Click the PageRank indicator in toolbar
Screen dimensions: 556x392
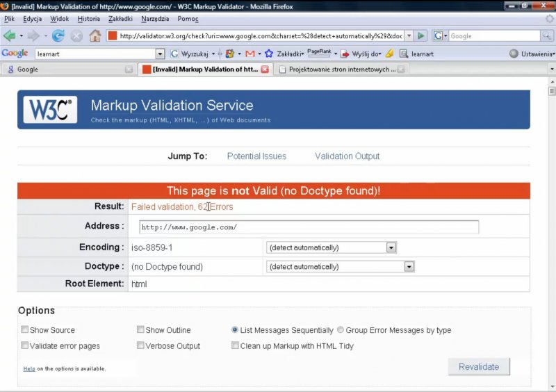pos(319,53)
